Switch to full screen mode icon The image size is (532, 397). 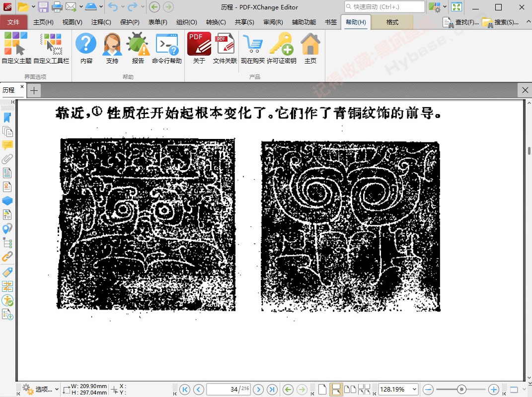coord(456,7)
